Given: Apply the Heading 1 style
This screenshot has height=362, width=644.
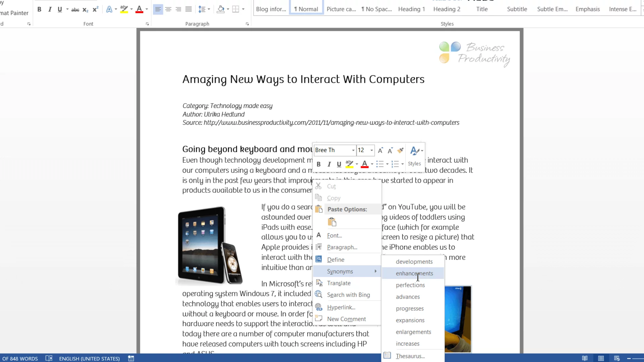Looking at the screenshot, I should click(411, 9).
